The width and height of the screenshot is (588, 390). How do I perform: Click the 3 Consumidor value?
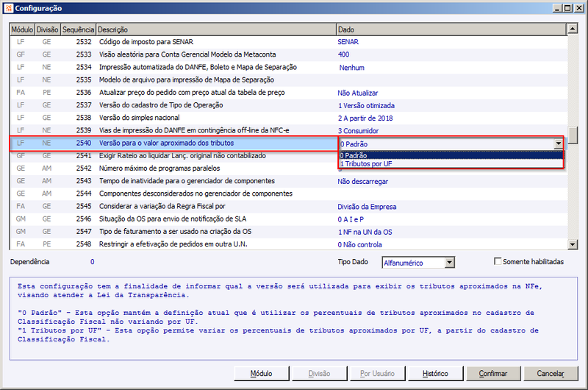pyautogui.click(x=358, y=131)
